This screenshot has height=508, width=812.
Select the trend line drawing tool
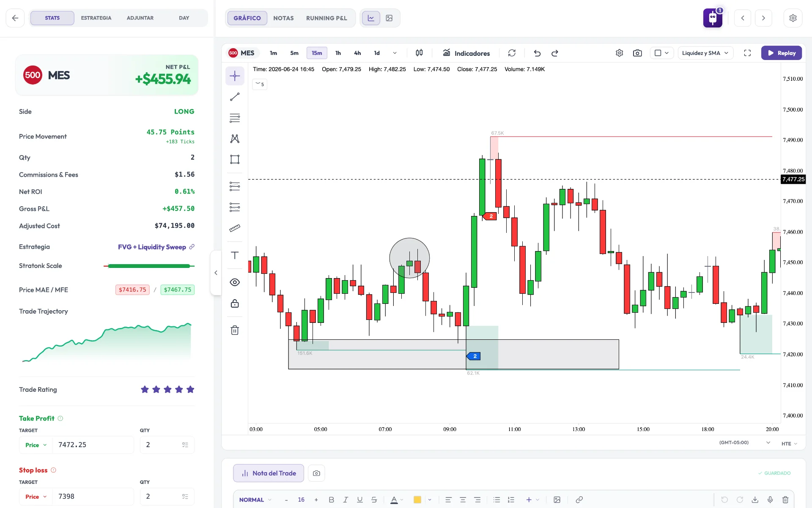point(235,97)
